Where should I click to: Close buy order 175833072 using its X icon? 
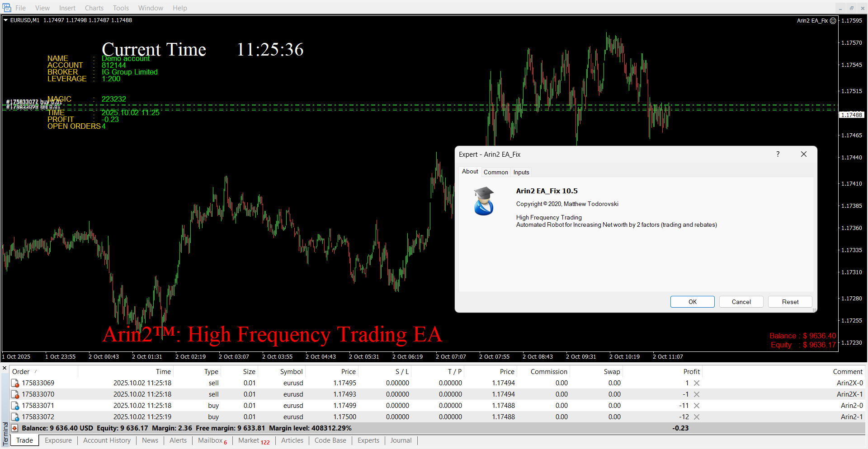coord(697,417)
